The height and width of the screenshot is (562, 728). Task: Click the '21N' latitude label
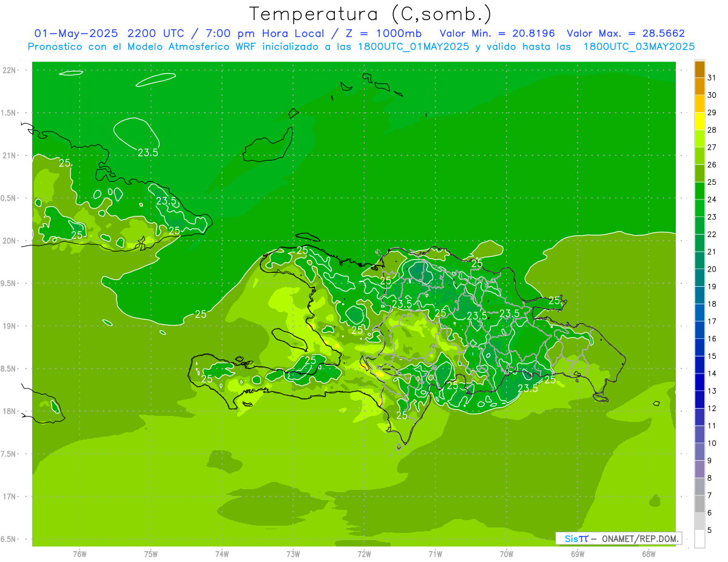[8, 155]
